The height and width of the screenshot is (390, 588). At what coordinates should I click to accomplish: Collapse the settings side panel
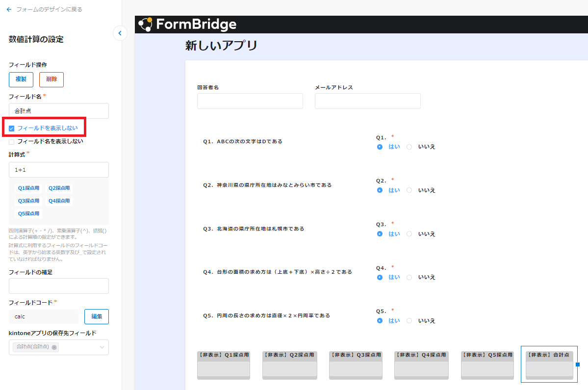click(x=120, y=33)
